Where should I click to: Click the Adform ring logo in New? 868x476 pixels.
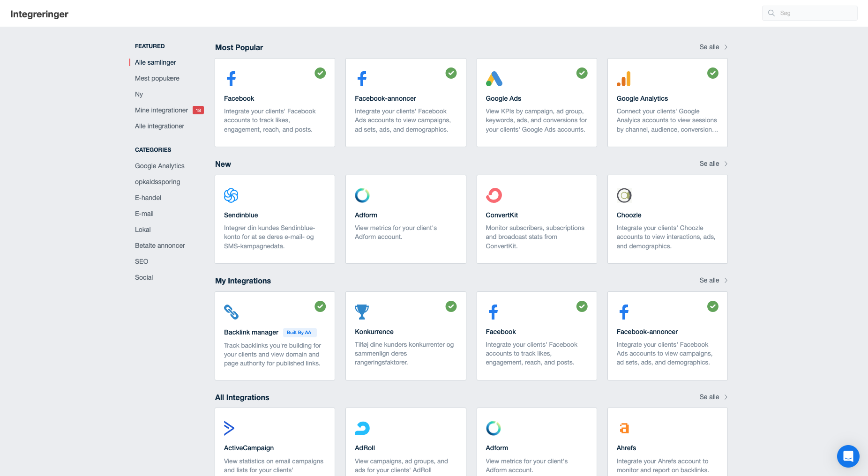(x=362, y=195)
